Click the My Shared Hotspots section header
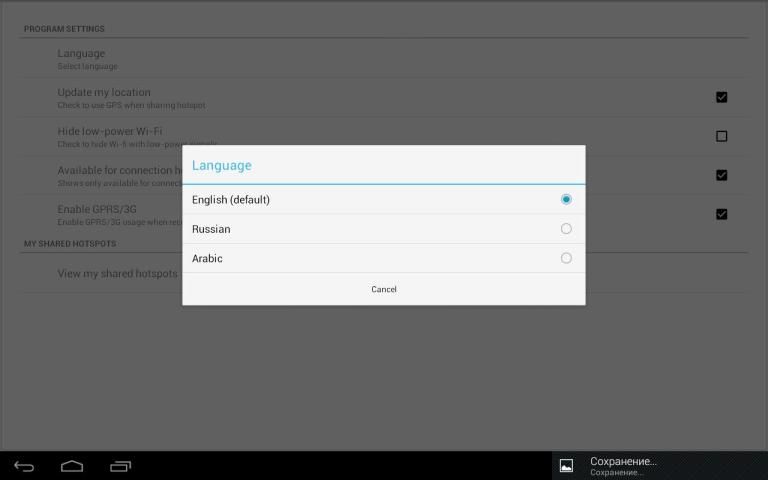768x480 pixels. coord(70,244)
